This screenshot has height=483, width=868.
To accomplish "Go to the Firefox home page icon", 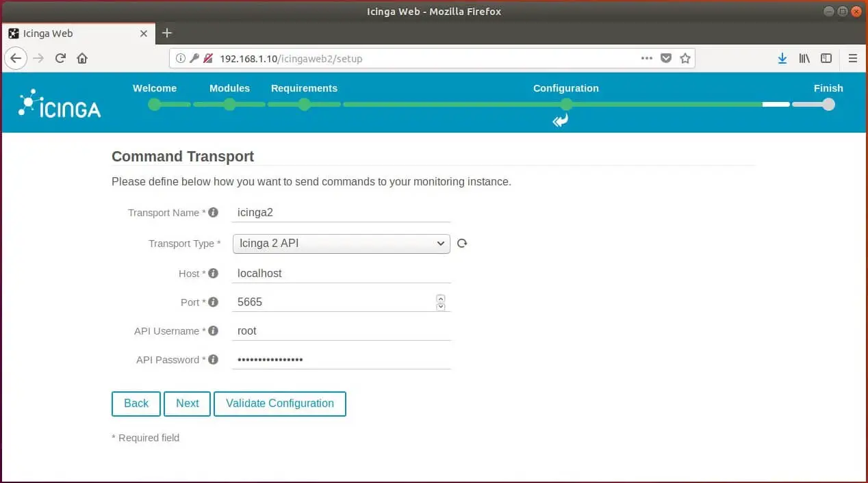I will coord(82,58).
